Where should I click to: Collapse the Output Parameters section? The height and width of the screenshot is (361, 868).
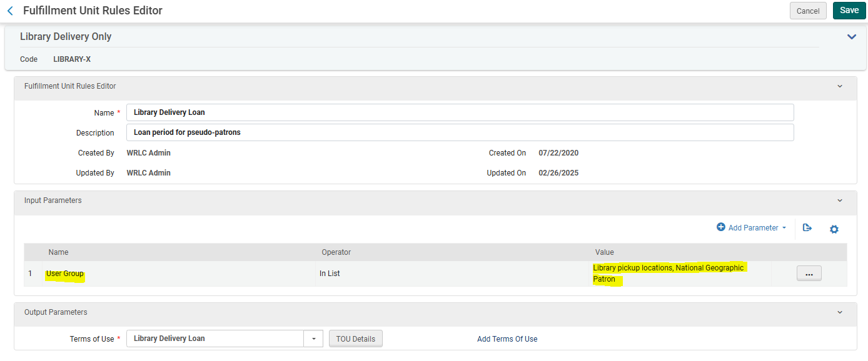(x=840, y=312)
